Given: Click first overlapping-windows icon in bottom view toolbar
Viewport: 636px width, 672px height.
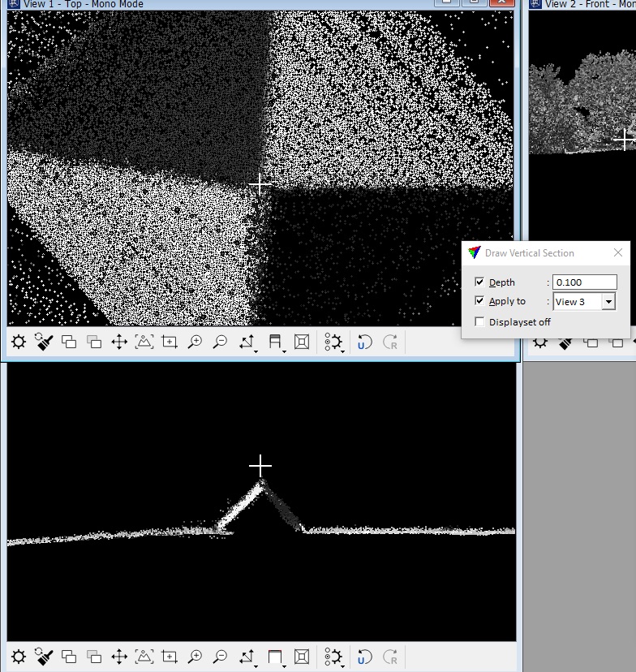Looking at the screenshot, I should tap(69, 657).
